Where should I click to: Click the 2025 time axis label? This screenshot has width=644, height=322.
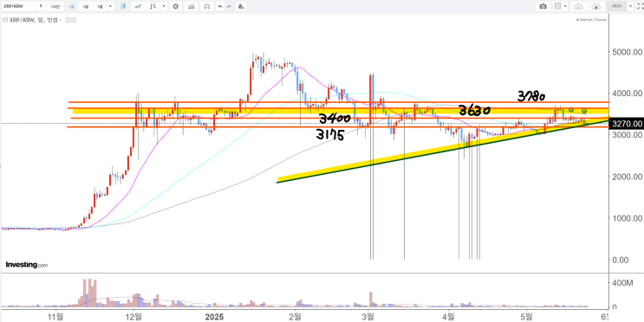click(x=213, y=317)
